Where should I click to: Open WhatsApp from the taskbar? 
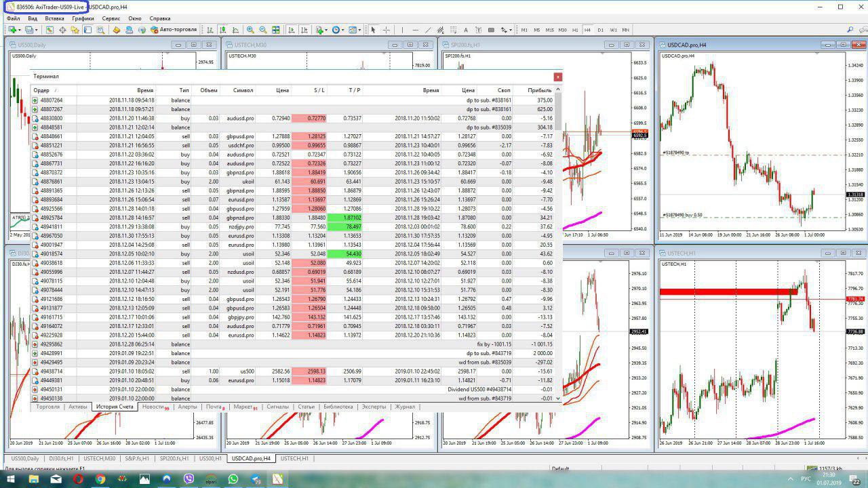click(x=233, y=479)
